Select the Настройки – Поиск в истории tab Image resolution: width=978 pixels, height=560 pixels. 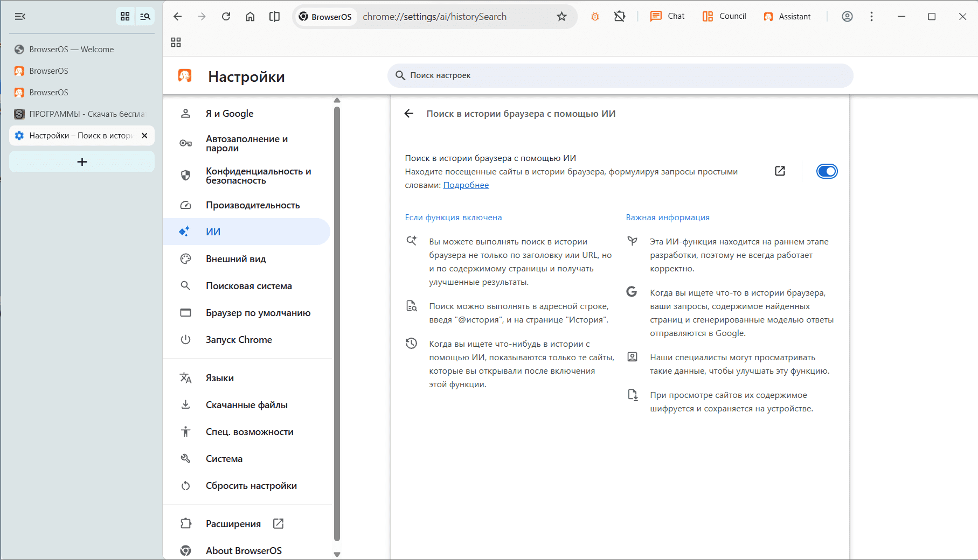click(82, 136)
